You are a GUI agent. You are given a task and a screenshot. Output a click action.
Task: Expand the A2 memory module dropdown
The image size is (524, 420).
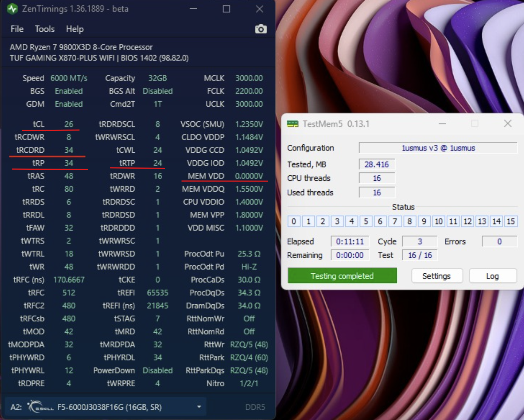pyautogui.click(x=199, y=407)
